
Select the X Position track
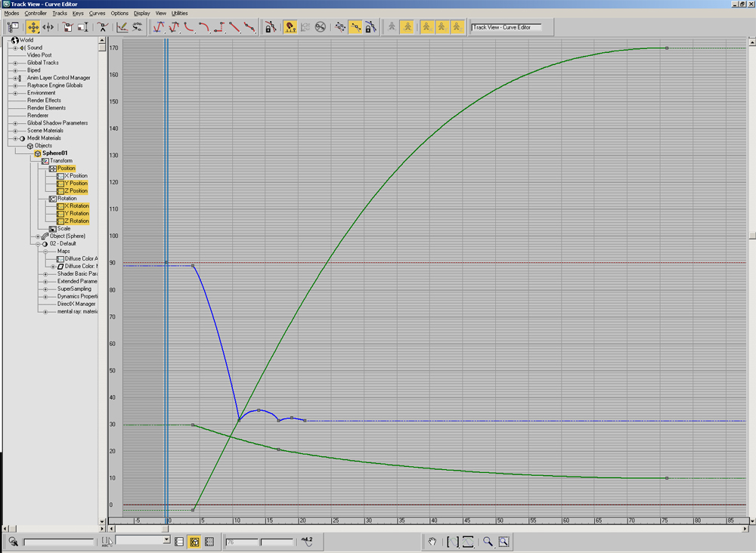(76, 176)
